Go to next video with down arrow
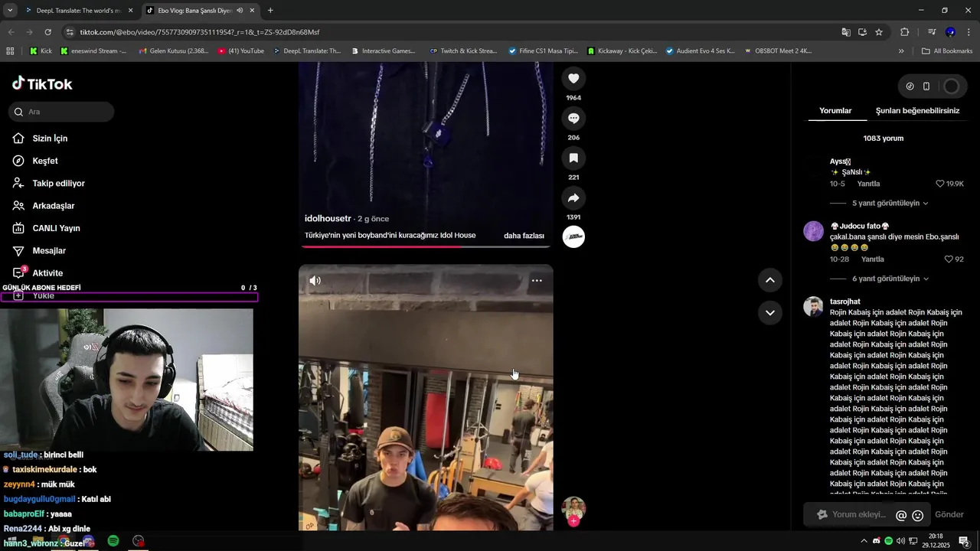 (770, 312)
